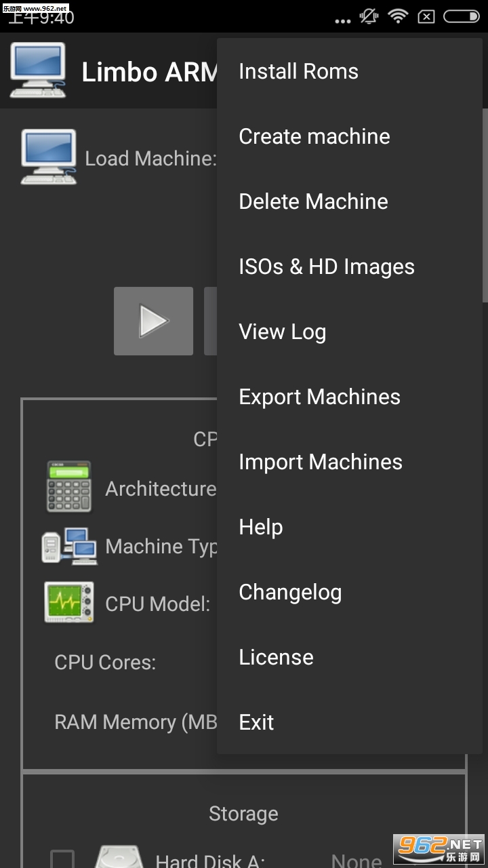Open View Log menu item
This screenshot has width=488, height=868.
pyautogui.click(x=283, y=332)
